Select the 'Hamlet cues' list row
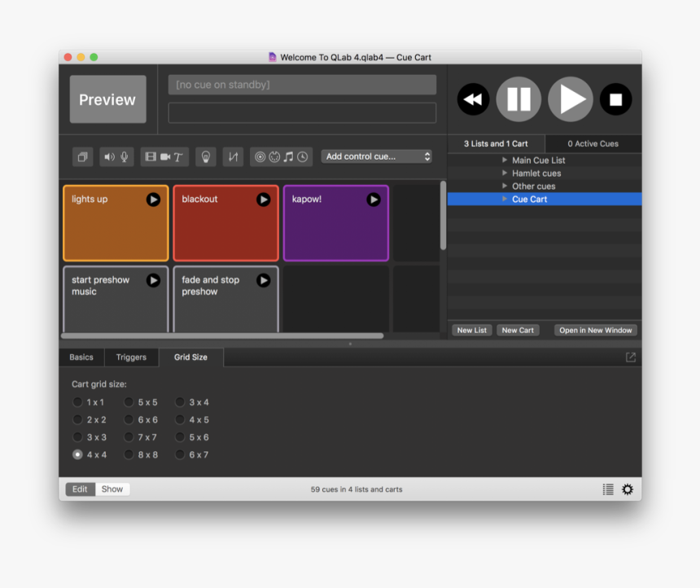The width and height of the screenshot is (700, 588). 545,173
